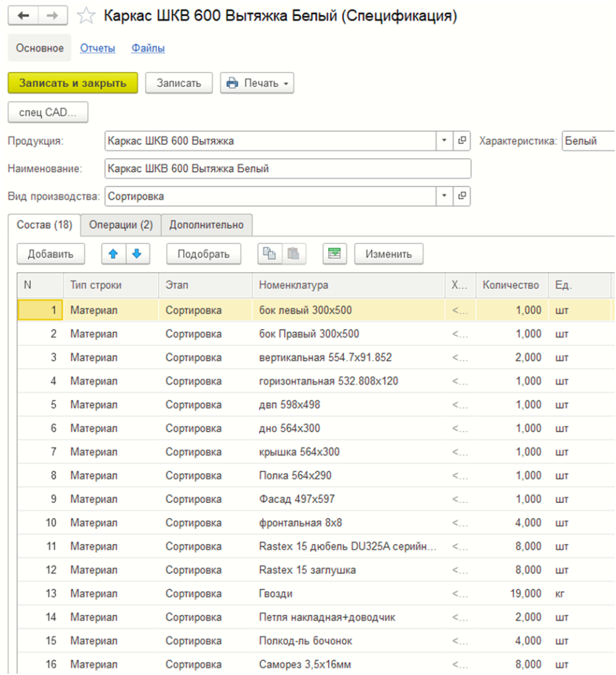Viewport: 616px width, 675px height.
Task: Open the Продукция item form icon
Action: coord(462,141)
